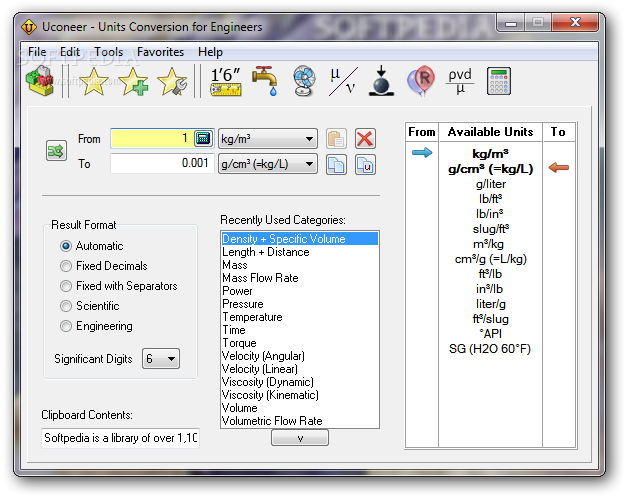Launch the calculator toolbar icon
This screenshot has width=626, height=497.
pos(499,81)
